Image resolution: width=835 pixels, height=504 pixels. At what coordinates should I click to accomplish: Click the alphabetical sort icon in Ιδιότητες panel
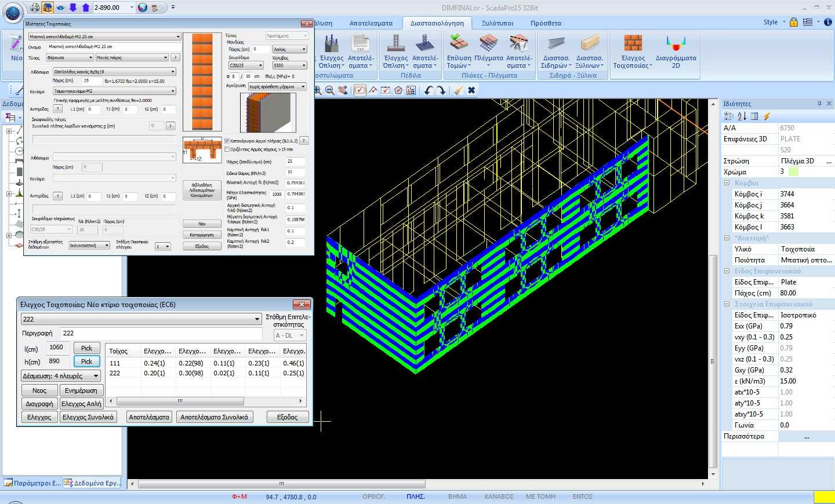pyautogui.click(x=742, y=116)
